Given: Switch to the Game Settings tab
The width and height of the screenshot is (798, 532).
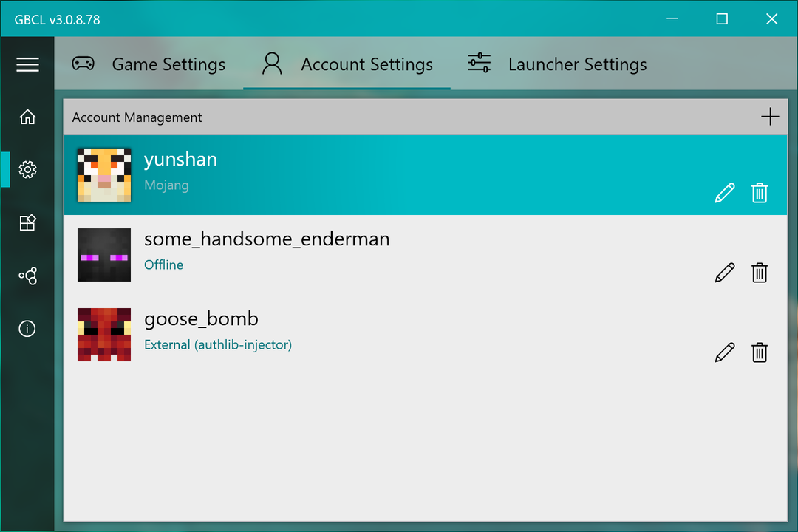Looking at the screenshot, I should click(x=149, y=64).
